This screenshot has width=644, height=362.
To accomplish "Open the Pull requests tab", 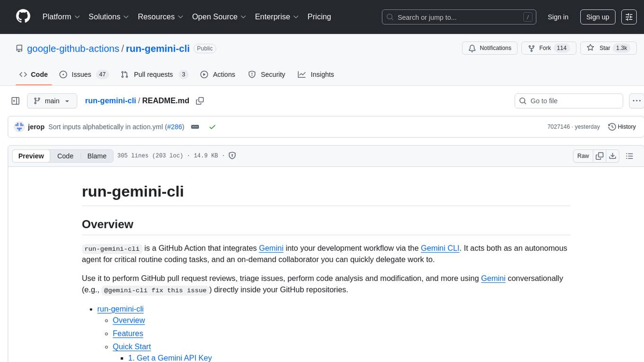I will [154, 74].
